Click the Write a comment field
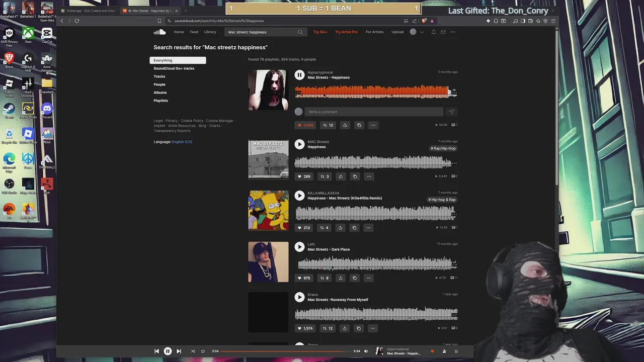 375,112
